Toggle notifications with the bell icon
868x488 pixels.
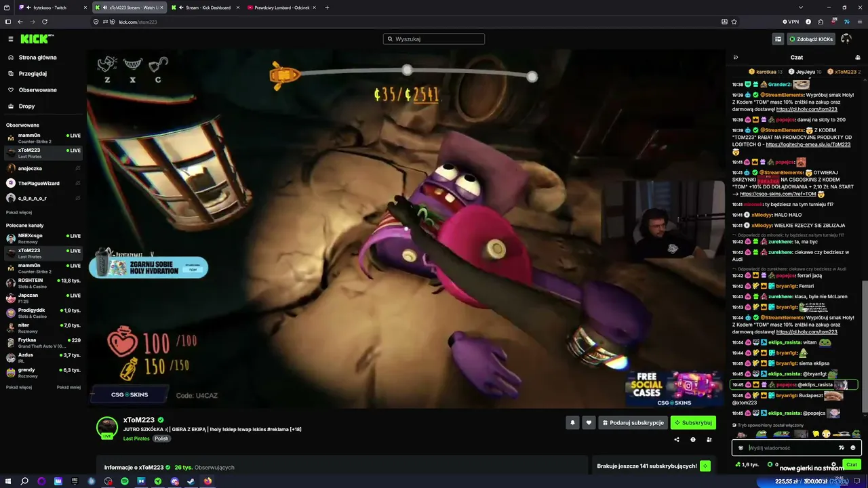coord(572,422)
